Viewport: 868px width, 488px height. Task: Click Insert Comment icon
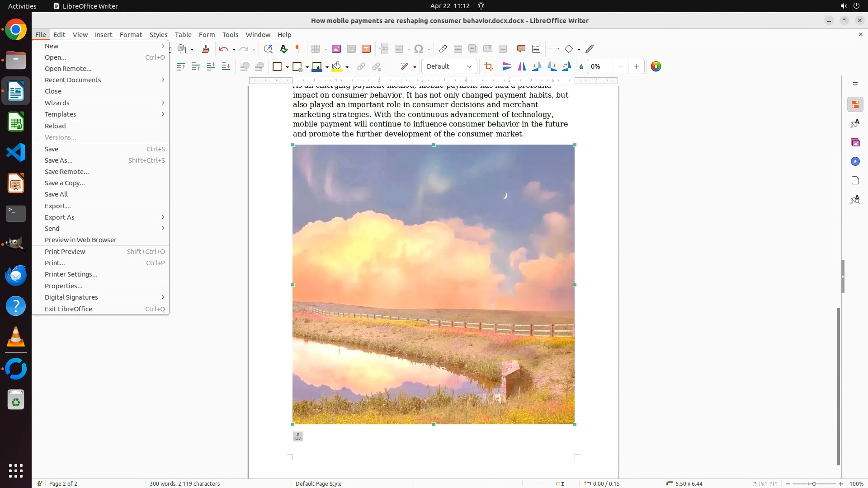tap(521, 49)
